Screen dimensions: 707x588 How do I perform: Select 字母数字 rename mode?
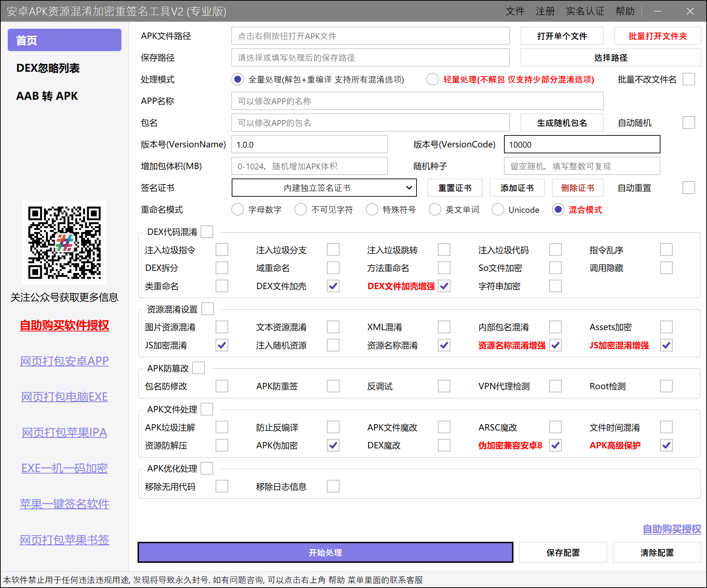[x=238, y=210]
